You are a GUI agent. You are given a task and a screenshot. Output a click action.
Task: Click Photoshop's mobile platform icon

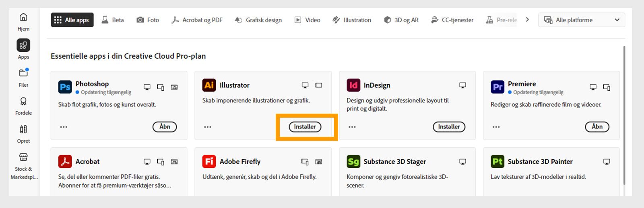(160, 87)
